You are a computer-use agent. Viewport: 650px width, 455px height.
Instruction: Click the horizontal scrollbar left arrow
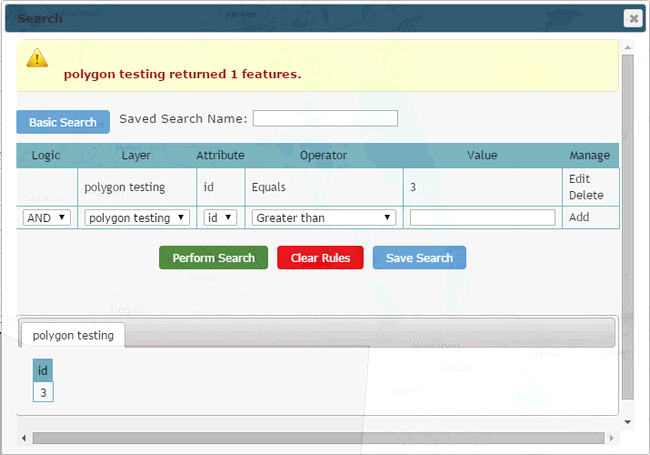point(24,437)
